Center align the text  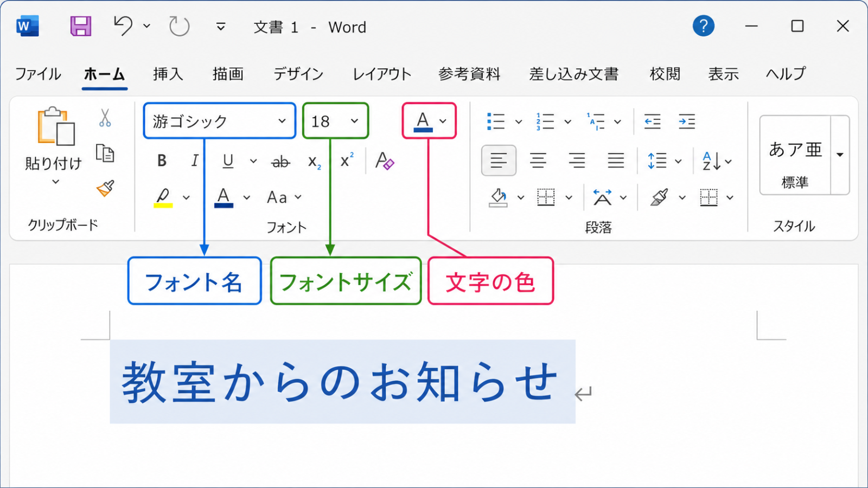pos(538,160)
